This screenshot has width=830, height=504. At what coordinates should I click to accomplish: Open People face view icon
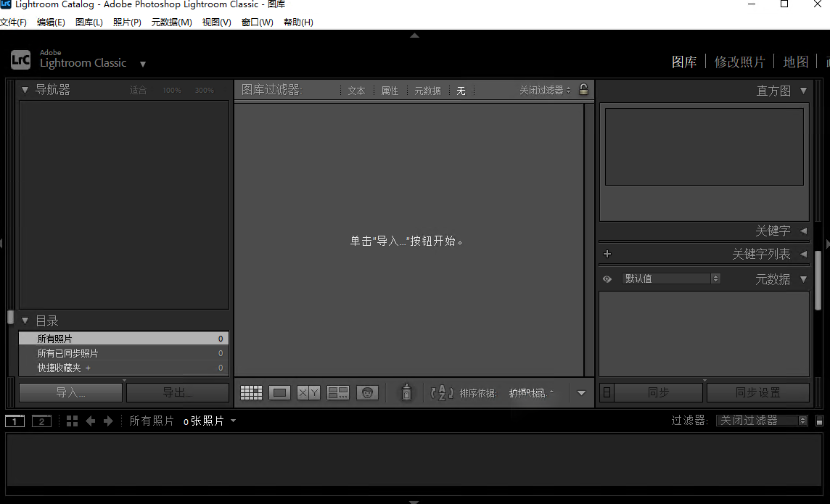[367, 393]
